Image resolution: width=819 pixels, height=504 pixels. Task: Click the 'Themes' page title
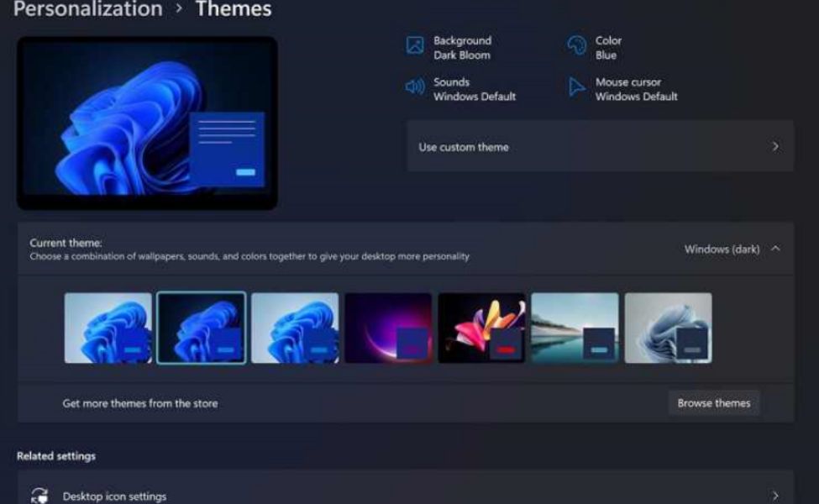pos(234,9)
